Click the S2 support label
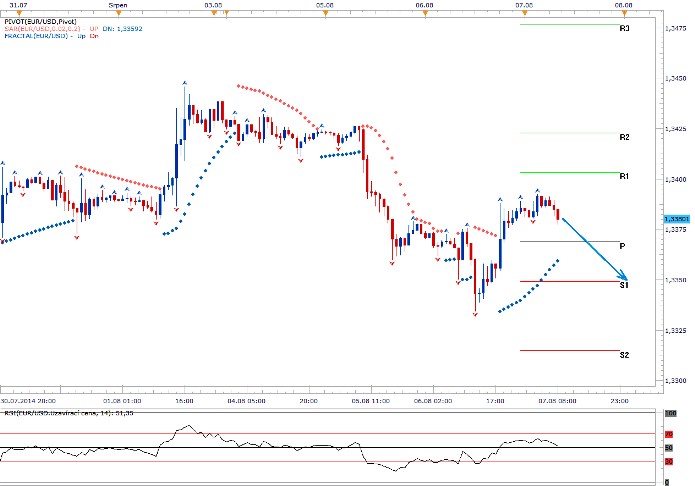Image resolution: width=695 pixels, height=486 pixels. click(624, 355)
